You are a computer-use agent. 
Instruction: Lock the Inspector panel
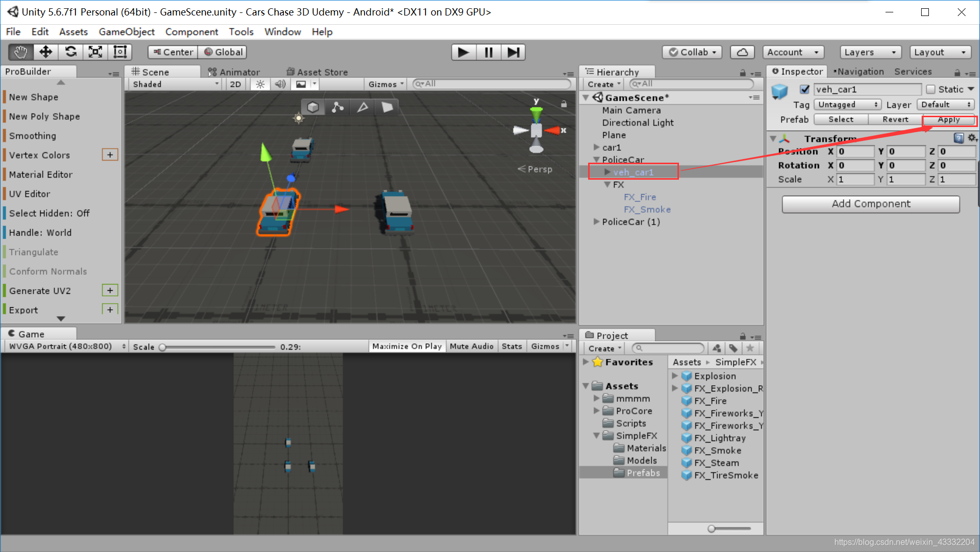tap(957, 73)
